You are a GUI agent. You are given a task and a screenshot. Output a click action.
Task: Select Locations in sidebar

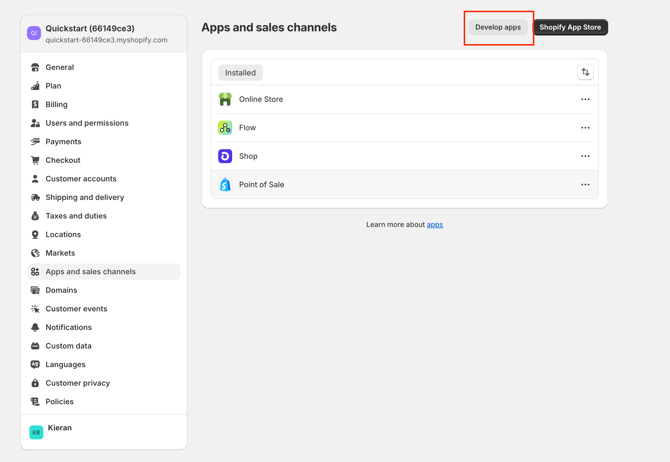pos(104,235)
